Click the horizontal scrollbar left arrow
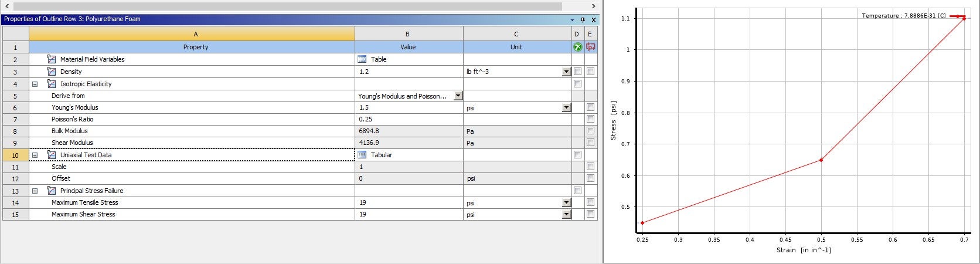980x264 pixels. click(x=7, y=6)
